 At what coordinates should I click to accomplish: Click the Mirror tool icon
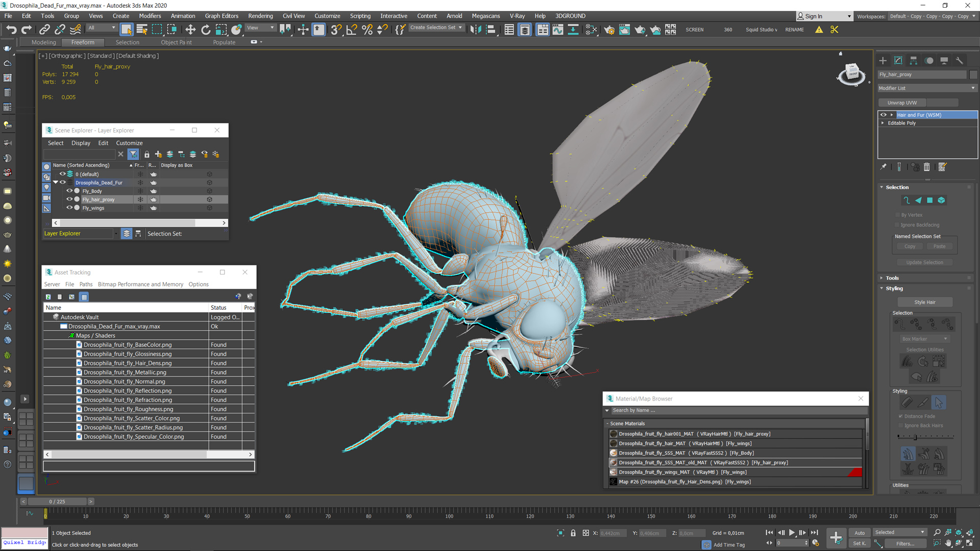coord(475,30)
